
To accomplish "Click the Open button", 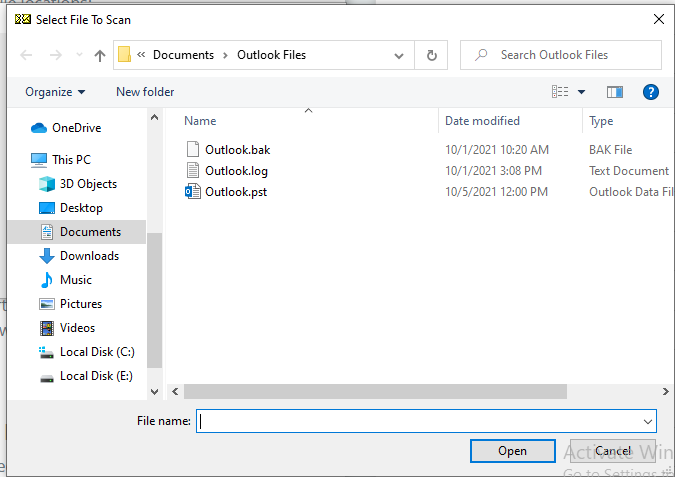I will pos(512,451).
